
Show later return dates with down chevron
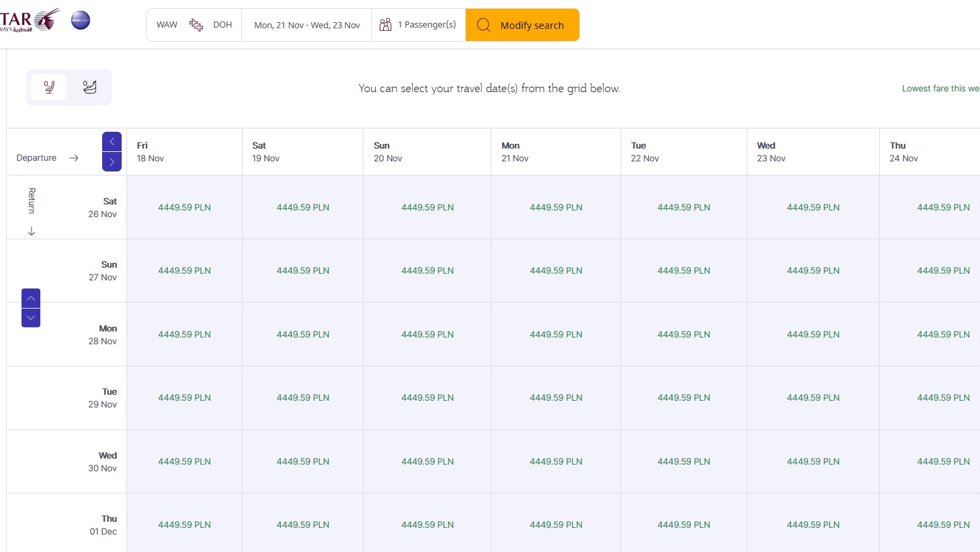pyautogui.click(x=31, y=318)
